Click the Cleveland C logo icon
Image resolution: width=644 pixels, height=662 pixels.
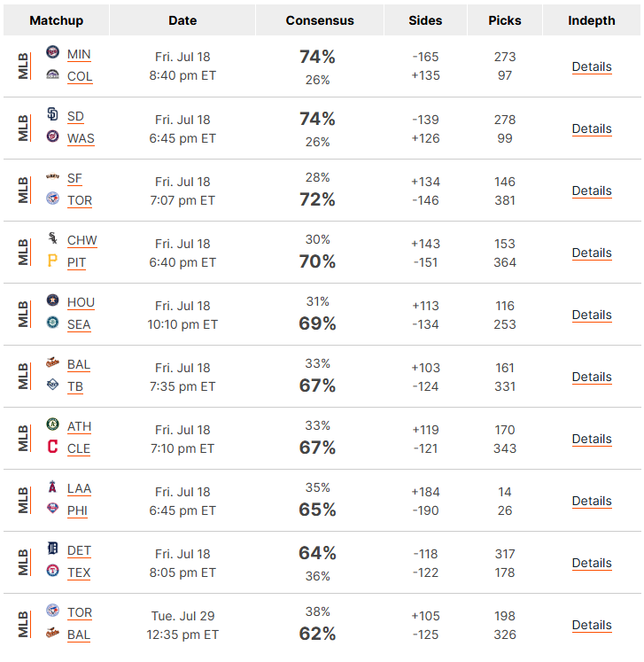pos(52,447)
